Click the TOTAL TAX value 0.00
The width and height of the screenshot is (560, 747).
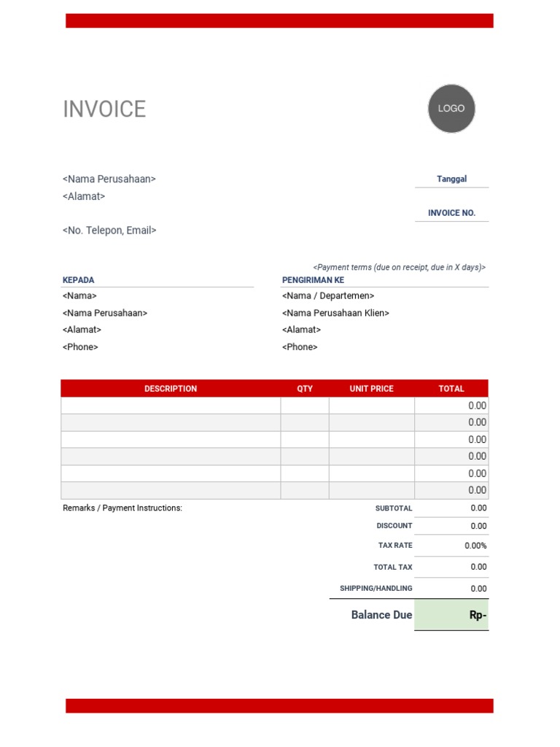point(478,567)
